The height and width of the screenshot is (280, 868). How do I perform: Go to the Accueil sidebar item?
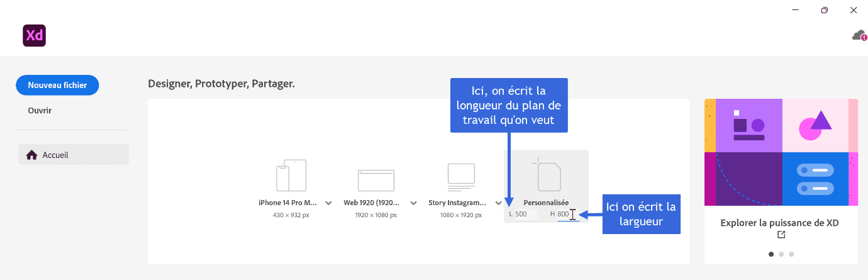74,155
